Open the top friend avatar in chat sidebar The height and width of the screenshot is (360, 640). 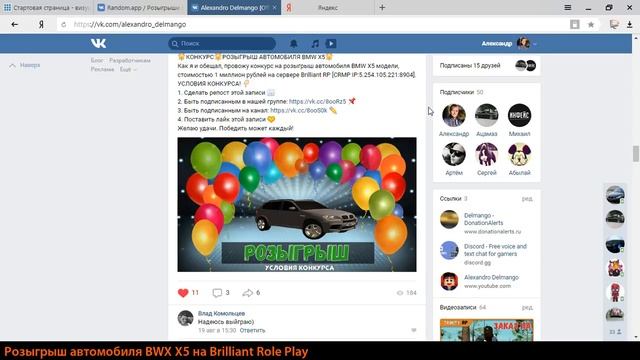[615, 194]
